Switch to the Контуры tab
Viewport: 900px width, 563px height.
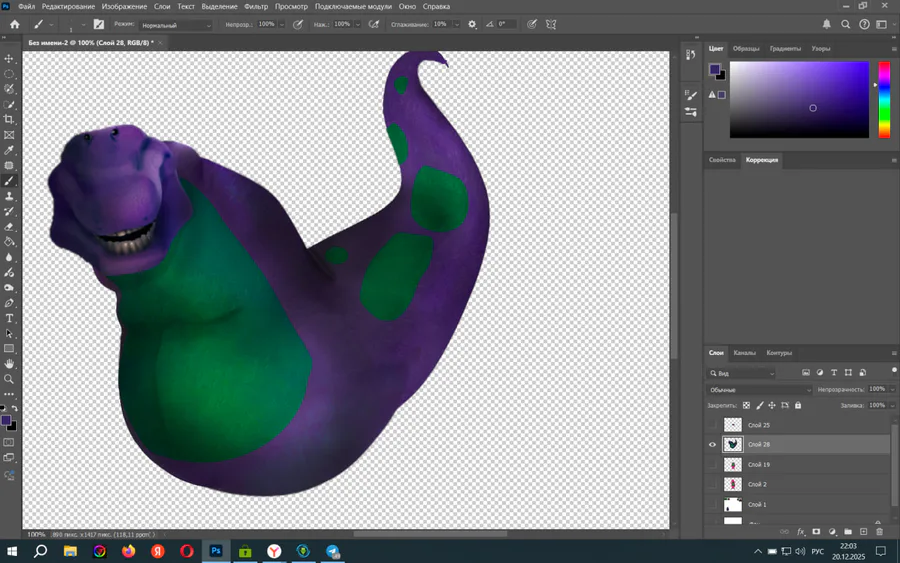coord(779,353)
